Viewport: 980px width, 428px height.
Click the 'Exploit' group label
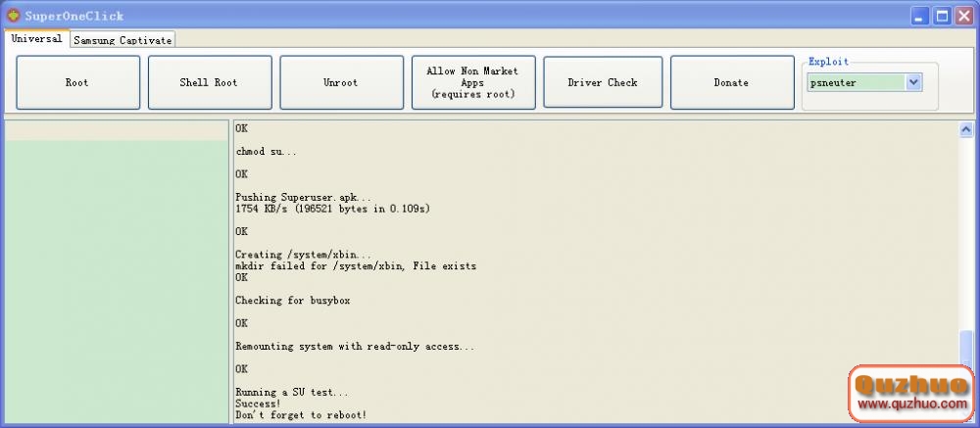(829, 62)
